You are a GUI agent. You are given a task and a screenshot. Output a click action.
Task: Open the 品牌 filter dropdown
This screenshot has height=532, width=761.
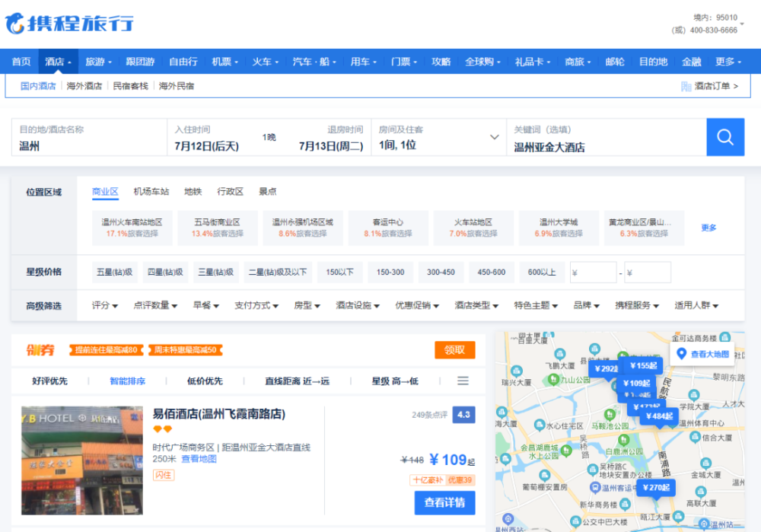pyautogui.click(x=586, y=305)
